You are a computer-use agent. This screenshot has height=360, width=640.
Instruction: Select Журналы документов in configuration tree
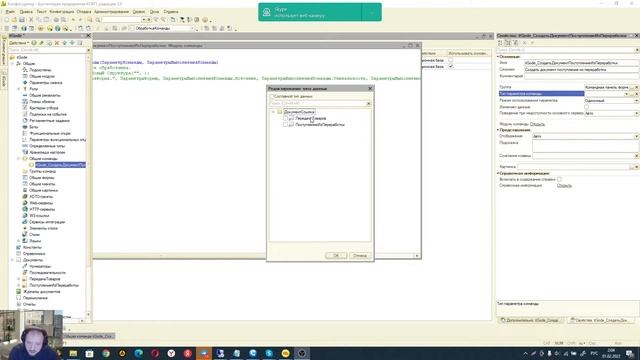click(x=41, y=292)
